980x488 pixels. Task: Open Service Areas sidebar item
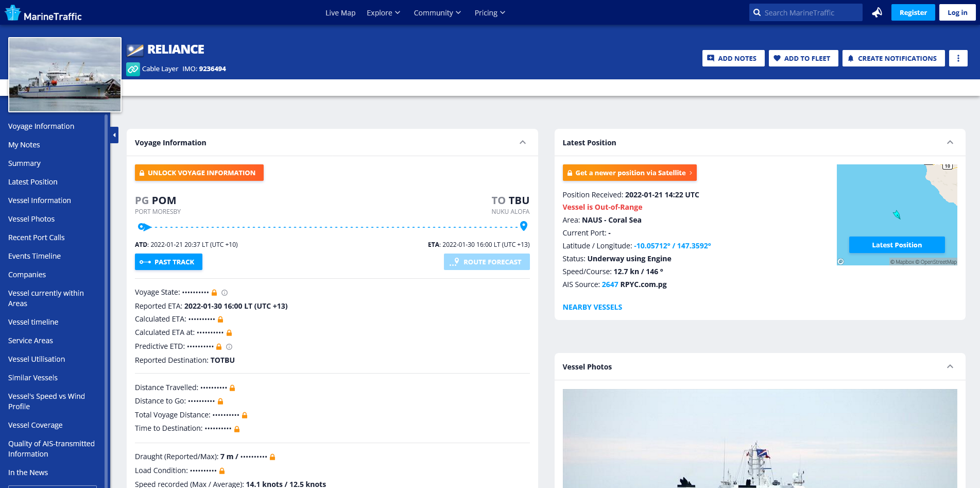30,341
